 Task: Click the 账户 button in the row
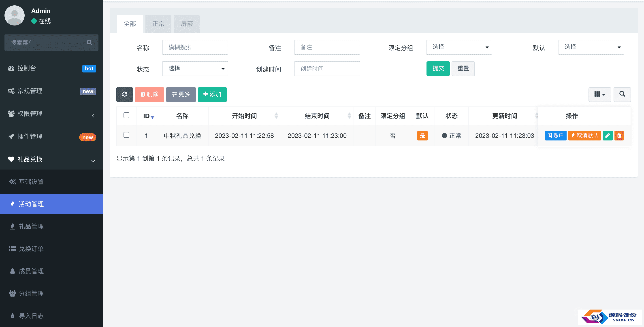point(556,136)
